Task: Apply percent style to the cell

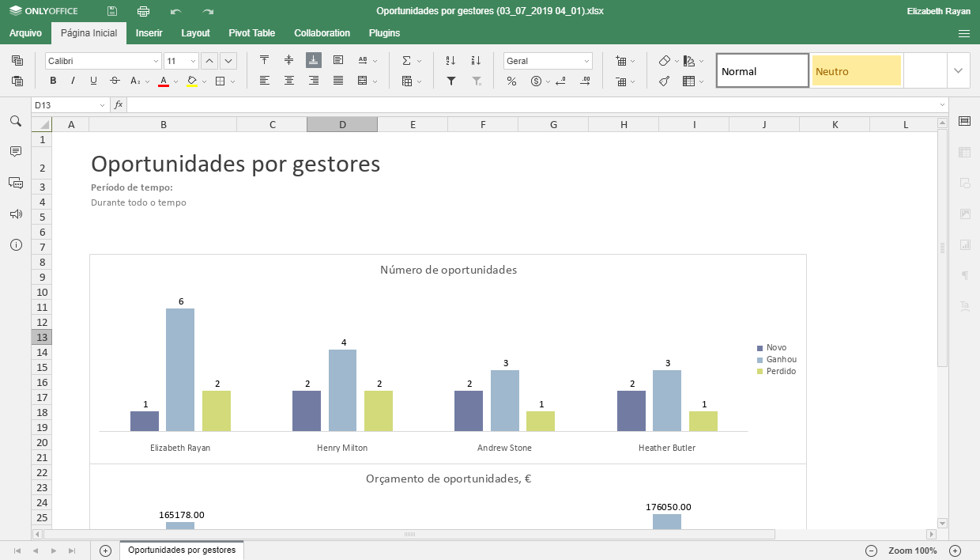Action: coord(511,81)
